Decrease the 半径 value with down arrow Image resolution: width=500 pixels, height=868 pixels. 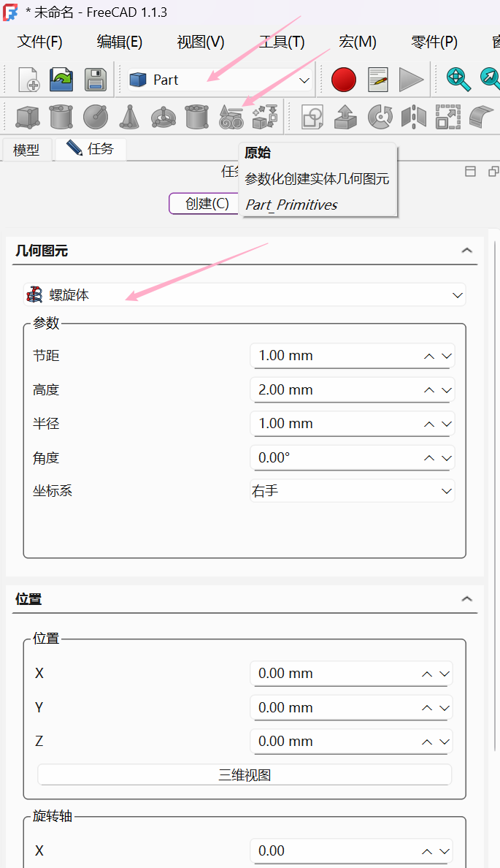coord(447,424)
